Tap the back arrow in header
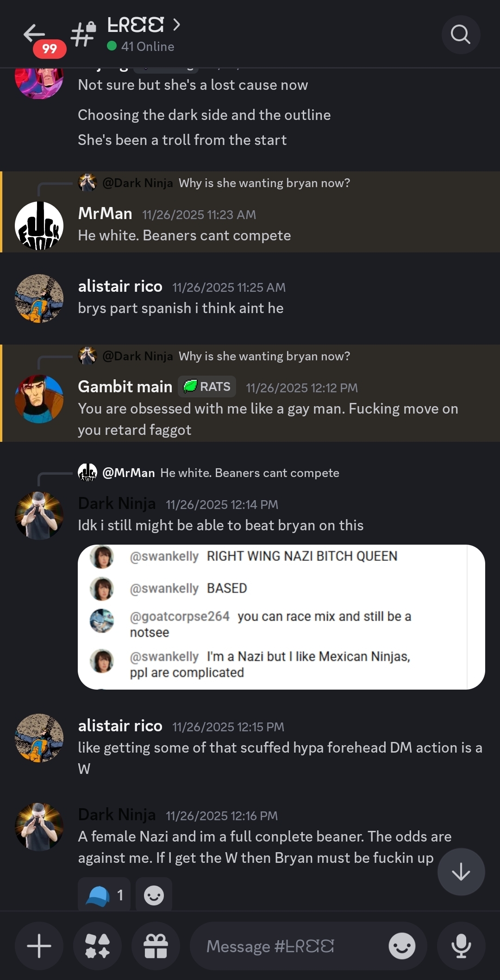The image size is (500, 980). 34,33
